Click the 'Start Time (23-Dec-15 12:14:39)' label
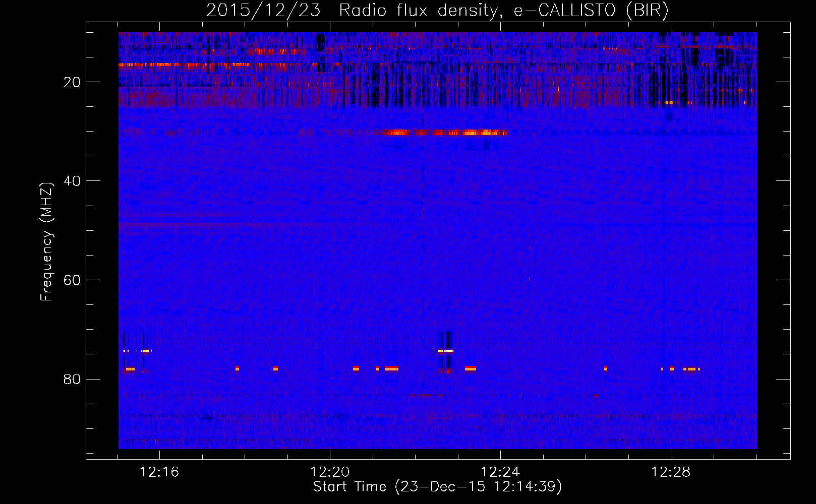Image resolution: width=816 pixels, height=504 pixels. [x=437, y=487]
